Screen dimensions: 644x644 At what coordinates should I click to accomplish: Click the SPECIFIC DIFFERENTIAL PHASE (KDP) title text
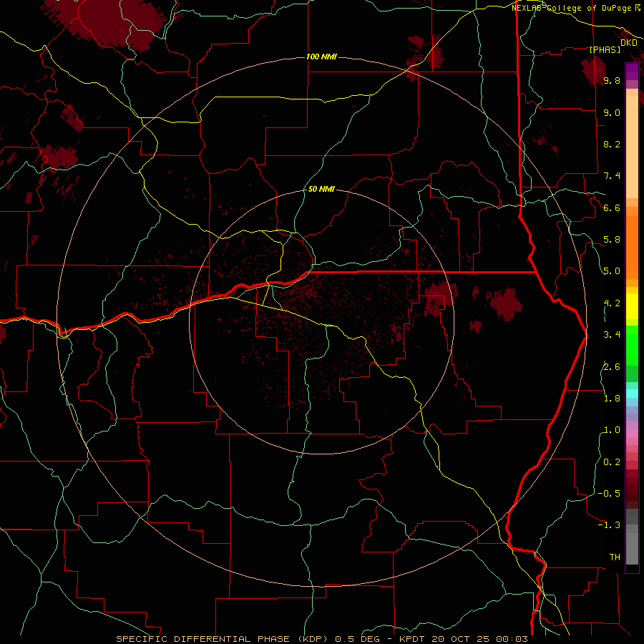223,639
